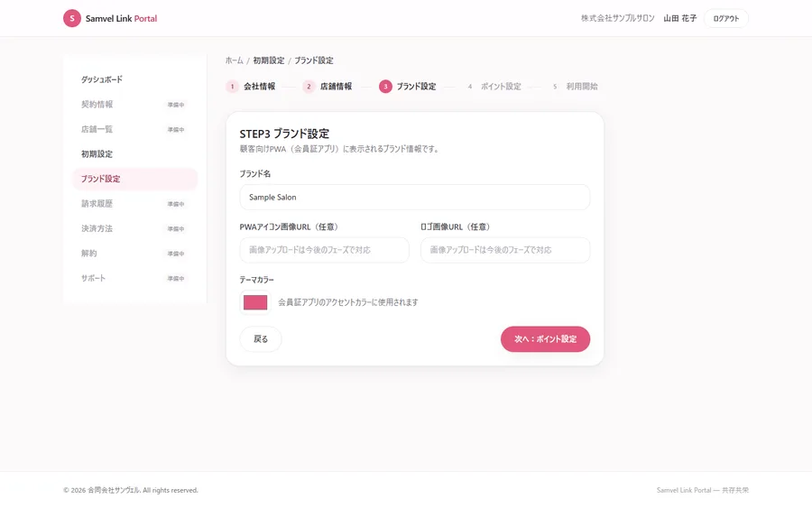This screenshot has width=812, height=508.
Task: Open the テーマカラー color swatch picker
Action: click(255, 302)
